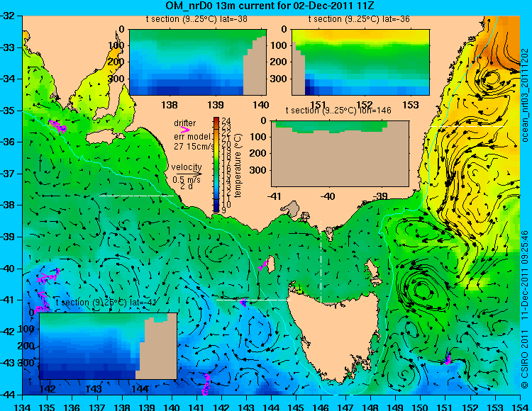Image resolution: width=532 pixels, height=411 pixels.
Task: Click the '0.5 m/s' scale text
Action: point(187,180)
